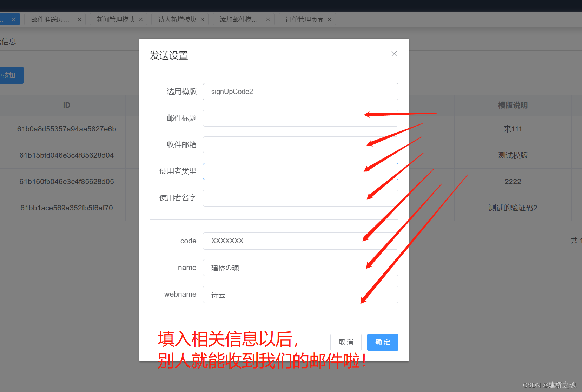Click the 发送设置 dialog title
The width and height of the screenshot is (582, 392).
(x=169, y=55)
